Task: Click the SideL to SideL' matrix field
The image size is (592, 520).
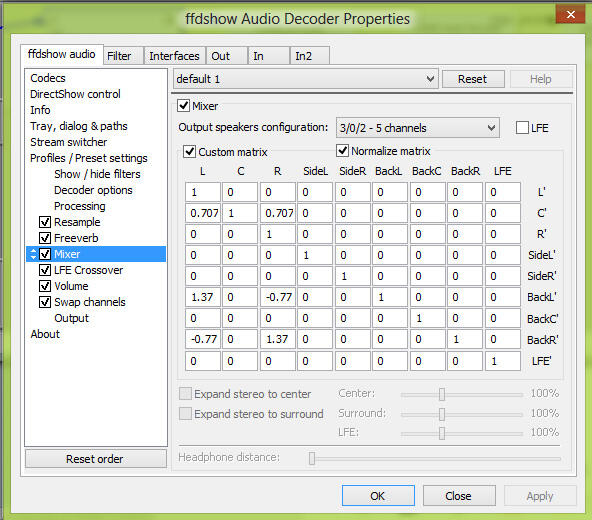Action: click(315, 255)
